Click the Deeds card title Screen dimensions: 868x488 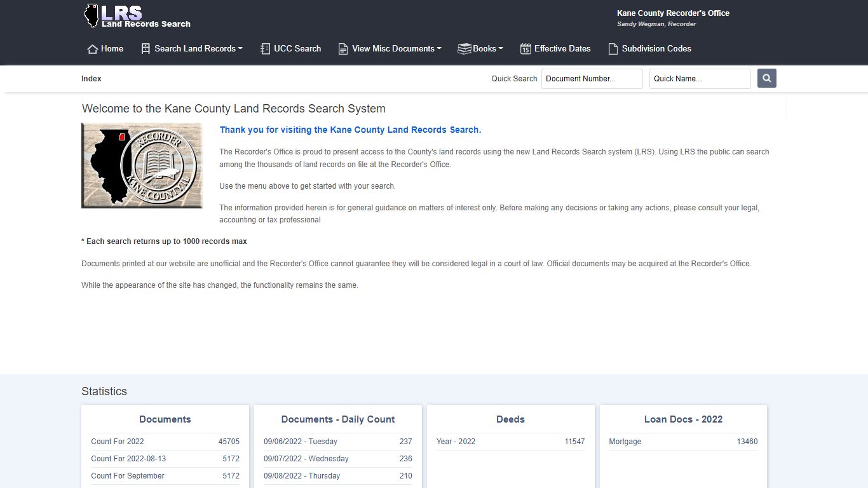(x=510, y=419)
